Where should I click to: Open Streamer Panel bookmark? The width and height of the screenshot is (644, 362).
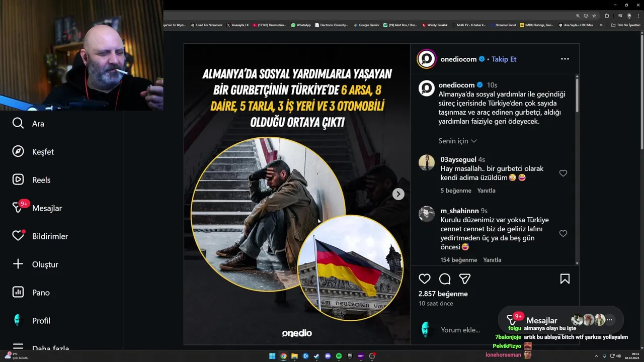pos(503,25)
